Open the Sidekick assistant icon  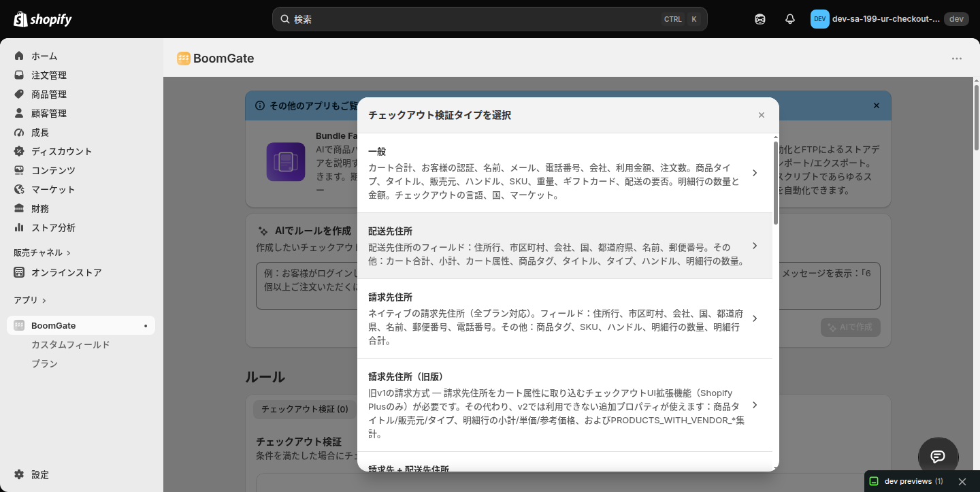[760, 19]
